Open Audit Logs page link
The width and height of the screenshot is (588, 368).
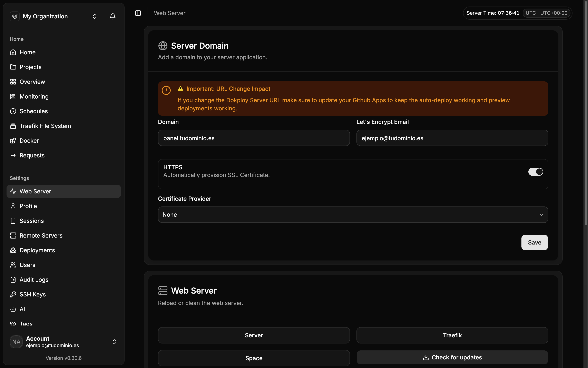(x=64, y=280)
